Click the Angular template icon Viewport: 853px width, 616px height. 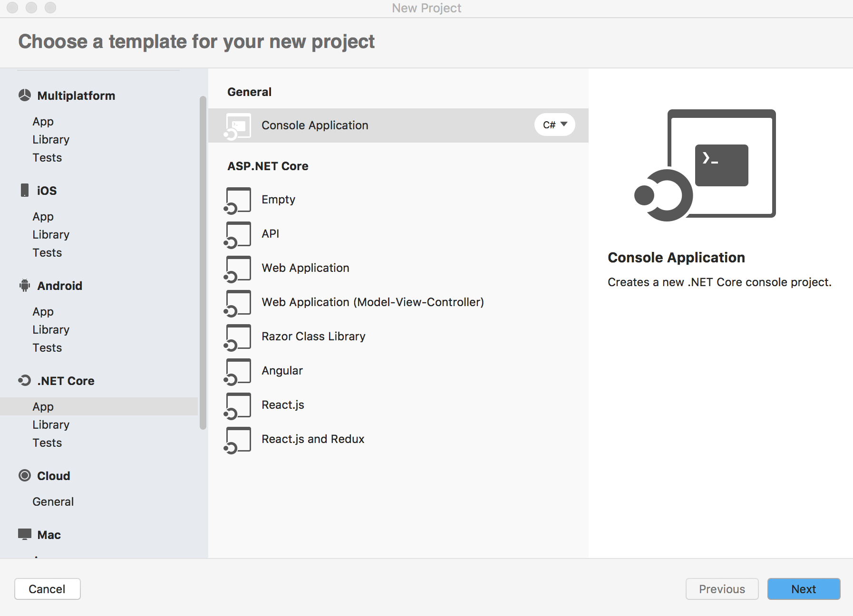coord(237,372)
